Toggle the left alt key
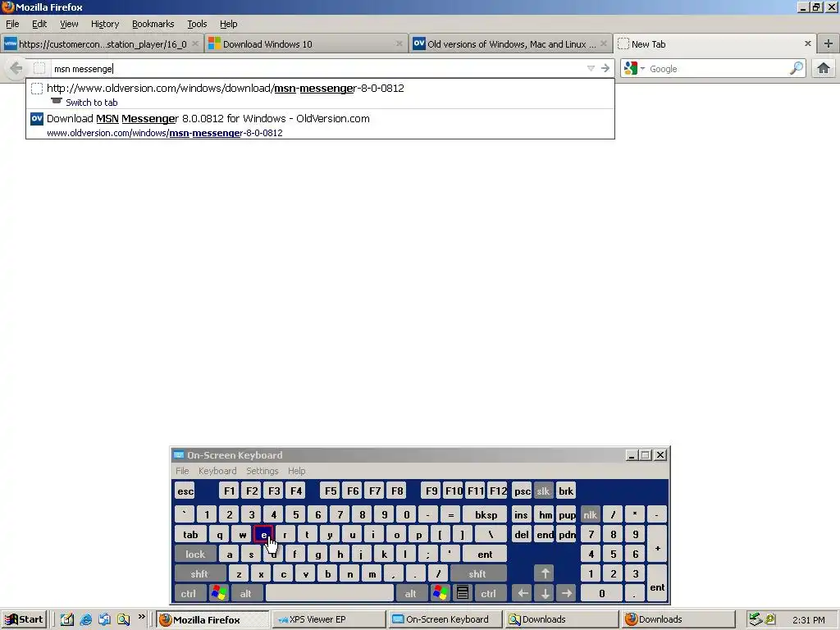 [x=246, y=594]
